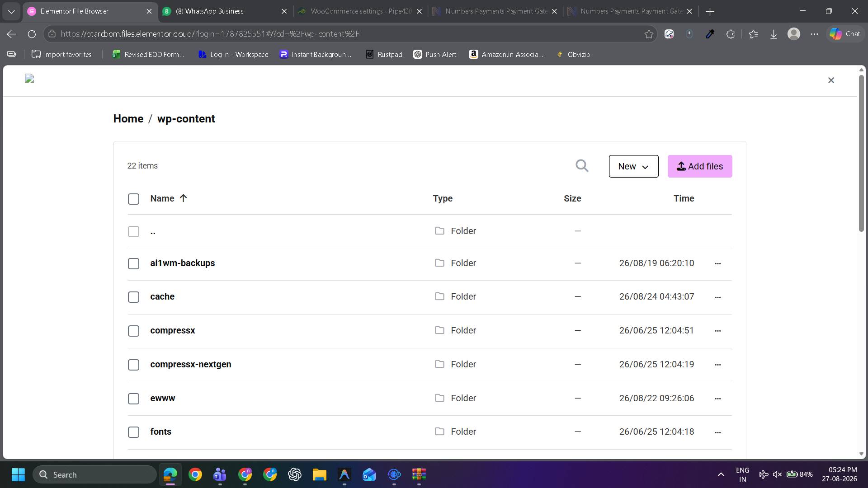Image resolution: width=868 pixels, height=488 pixels.
Task: Open browser downloads icon
Action: 774,34
